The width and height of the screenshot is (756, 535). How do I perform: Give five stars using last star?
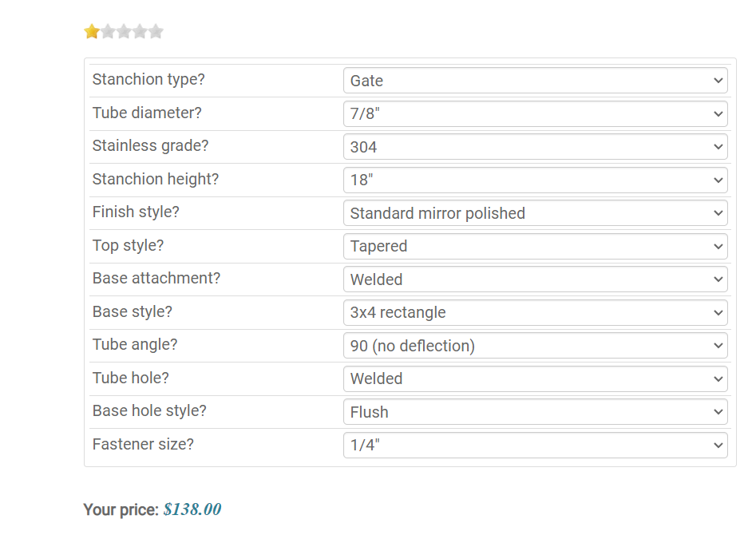[x=156, y=32]
